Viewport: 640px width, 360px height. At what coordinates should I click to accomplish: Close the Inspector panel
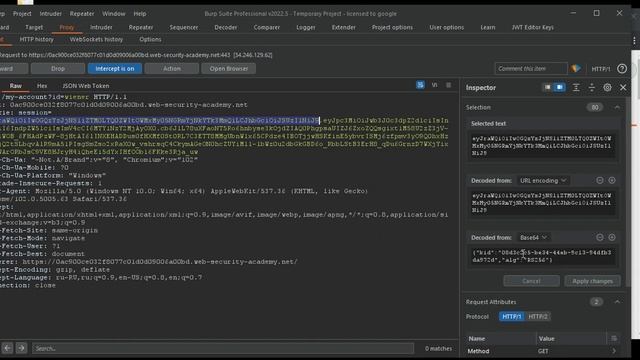tap(623, 87)
